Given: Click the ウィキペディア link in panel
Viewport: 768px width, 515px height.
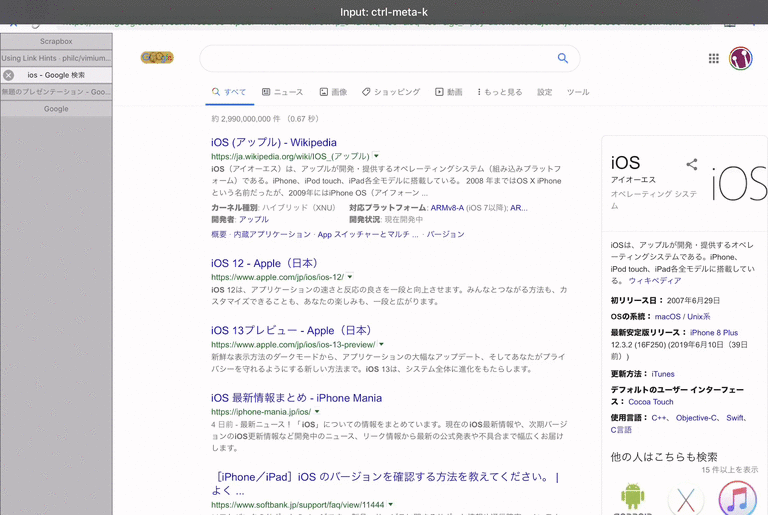Looking at the screenshot, I should (655, 281).
